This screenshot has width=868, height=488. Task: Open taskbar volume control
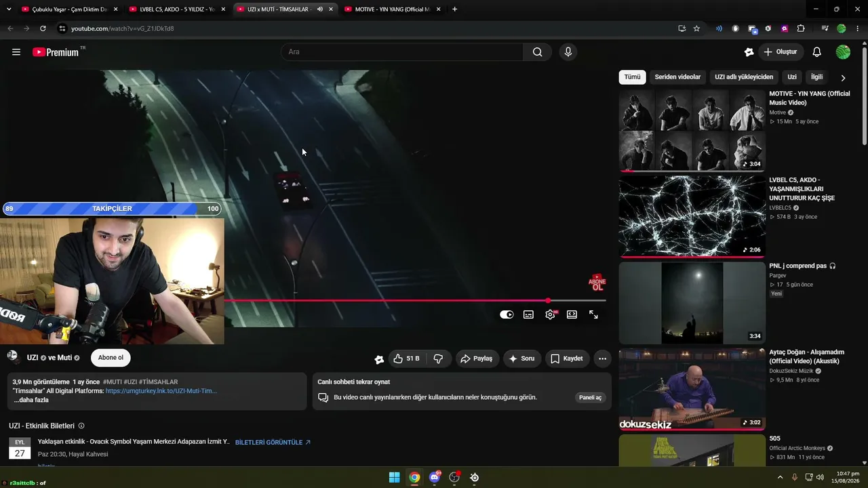click(x=820, y=477)
